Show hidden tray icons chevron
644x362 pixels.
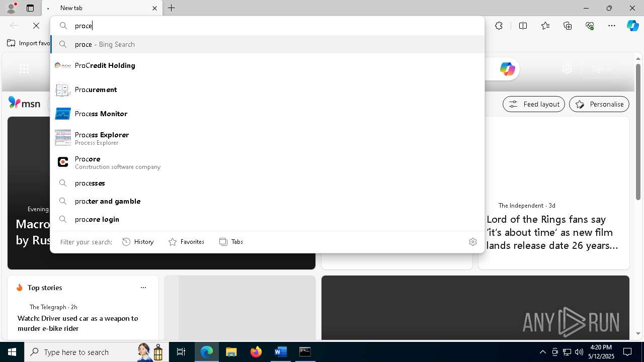tap(542, 352)
